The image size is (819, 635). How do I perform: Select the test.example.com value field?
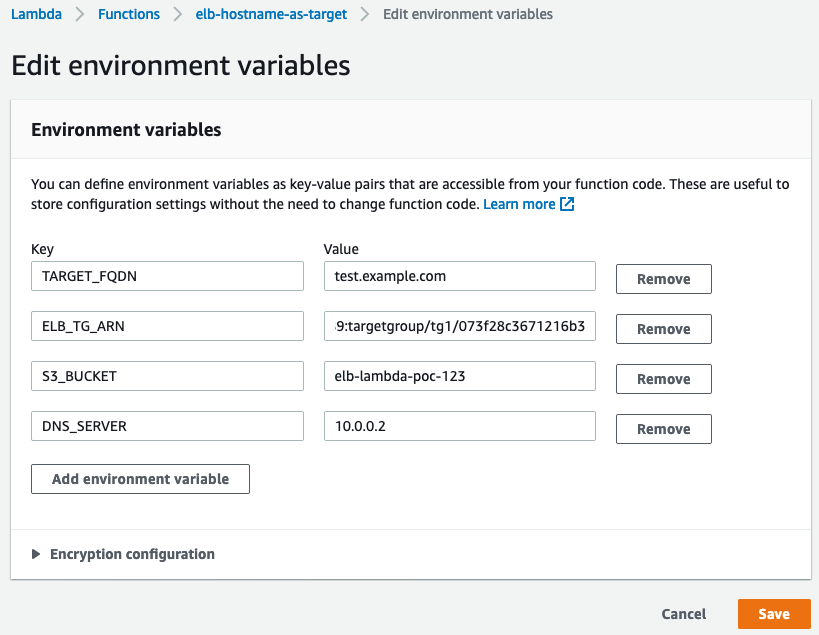(x=459, y=275)
